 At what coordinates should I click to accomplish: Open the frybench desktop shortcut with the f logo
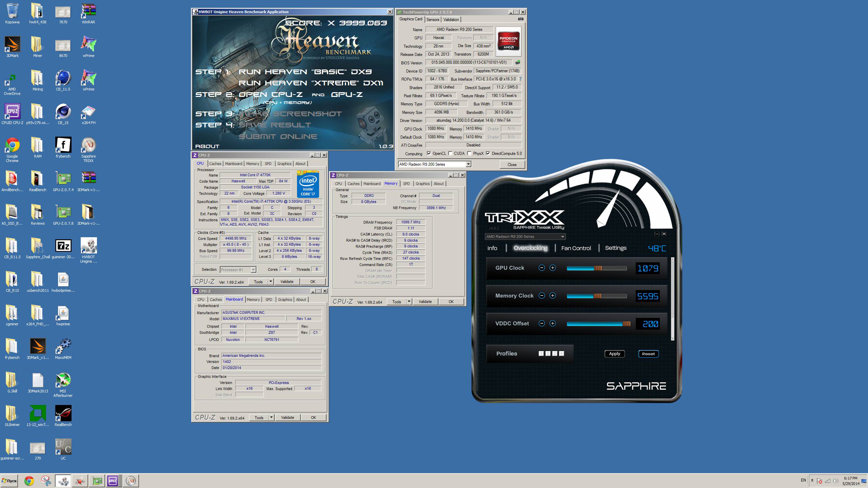pos(63,147)
